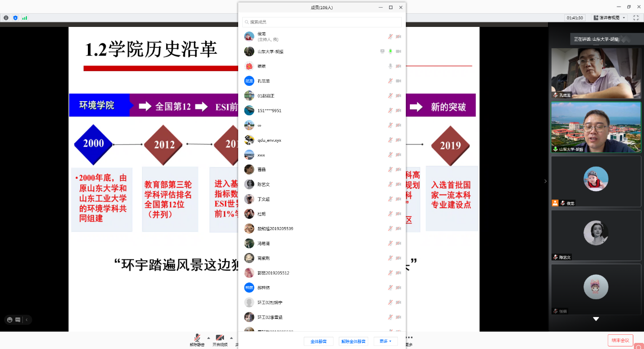Collapse the video sidebar using the chevron
The image size is (644, 349).
point(545,181)
